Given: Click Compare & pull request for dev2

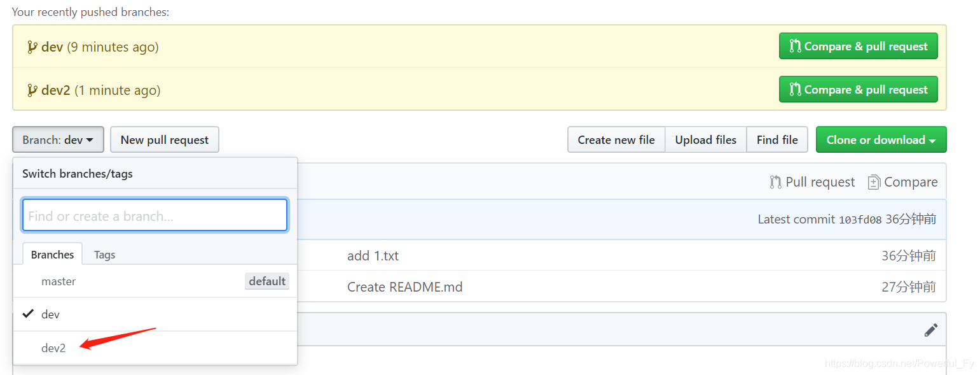Looking at the screenshot, I should [858, 90].
